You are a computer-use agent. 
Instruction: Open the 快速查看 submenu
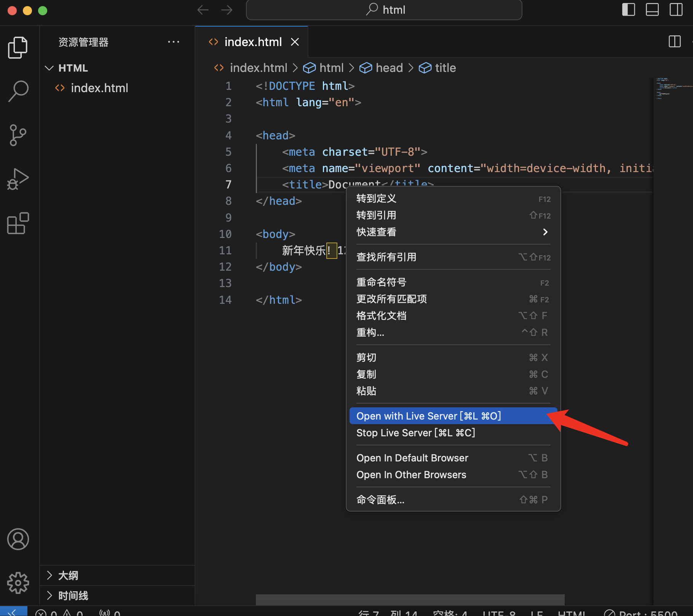tap(453, 232)
